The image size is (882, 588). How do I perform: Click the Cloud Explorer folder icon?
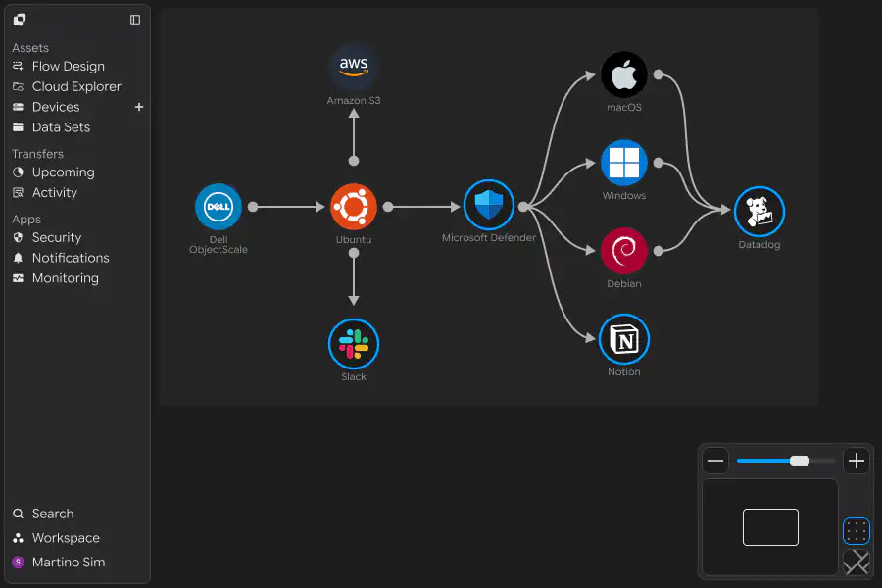18,86
